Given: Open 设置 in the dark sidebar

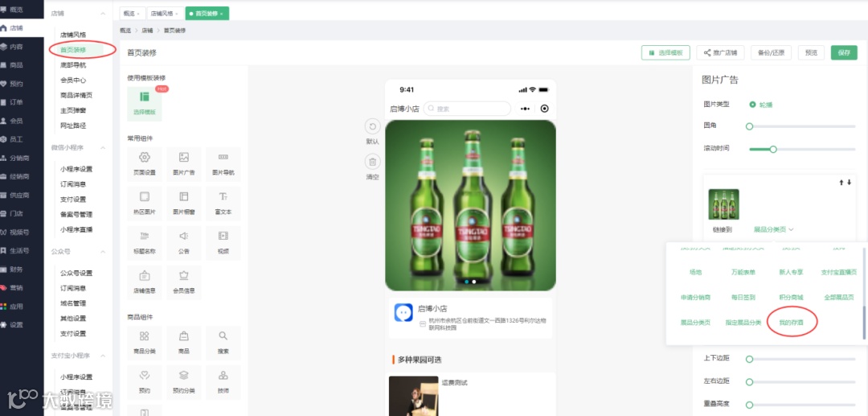Looking at the screenshot, I should point(17,324).
